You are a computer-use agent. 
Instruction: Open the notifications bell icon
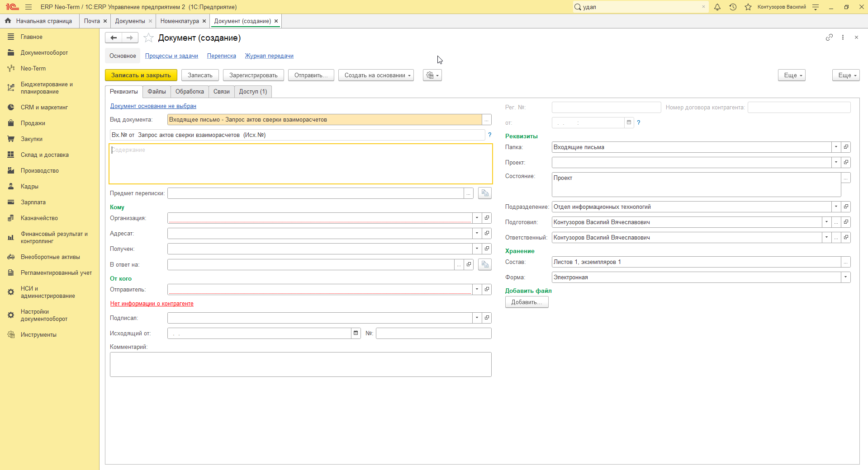717,7
